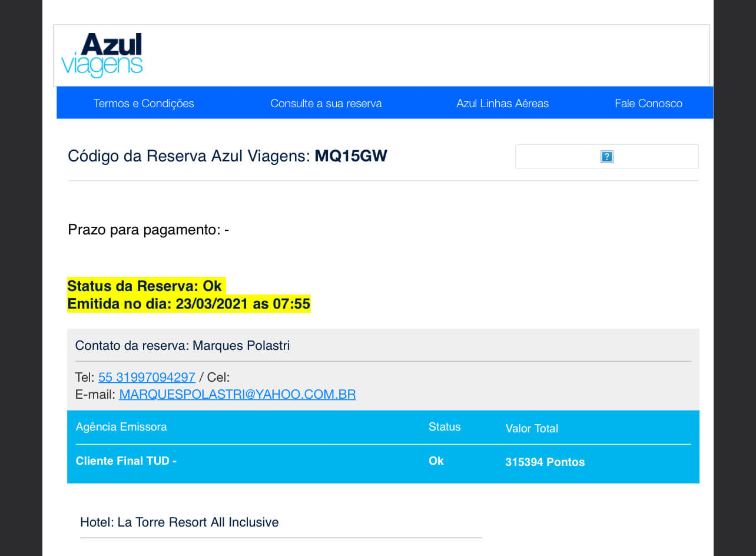Click the Status column header

[x=445, y=427]
